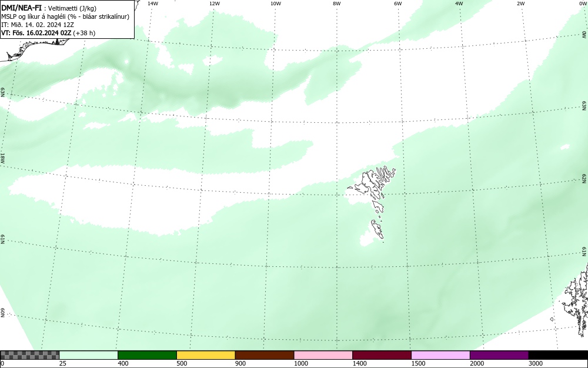
Task: Click the "2W" longitude label
Action: [520, 4]
